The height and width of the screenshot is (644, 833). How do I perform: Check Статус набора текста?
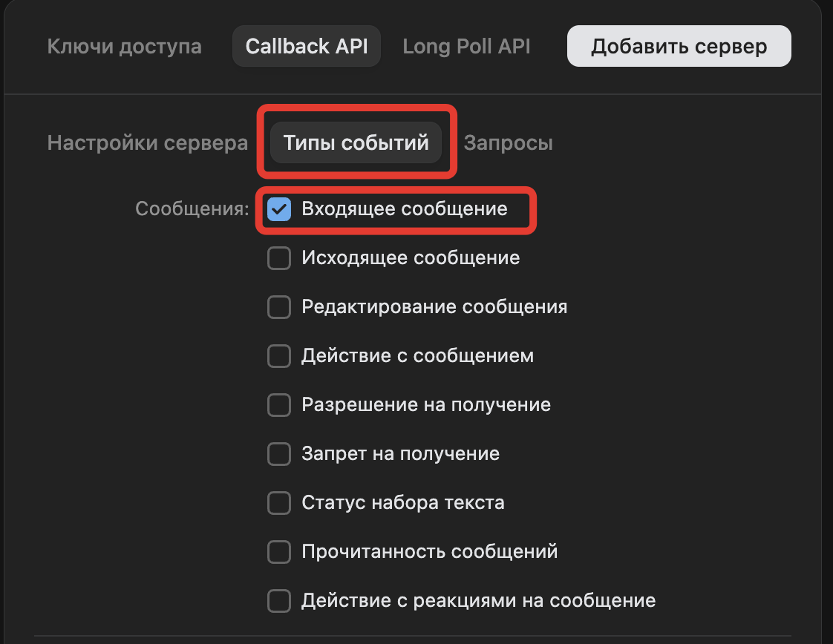click(x=278, y=502)
